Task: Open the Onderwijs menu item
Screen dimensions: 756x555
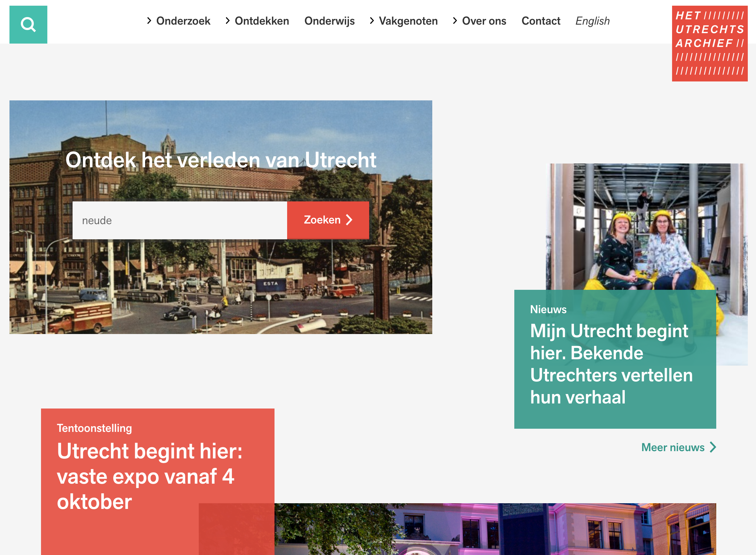Action: coord(329,21)
